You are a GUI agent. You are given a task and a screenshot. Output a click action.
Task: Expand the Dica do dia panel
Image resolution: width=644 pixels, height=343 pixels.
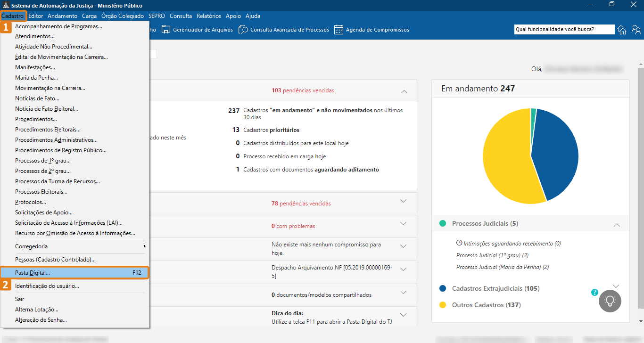[x=403, y=315]
